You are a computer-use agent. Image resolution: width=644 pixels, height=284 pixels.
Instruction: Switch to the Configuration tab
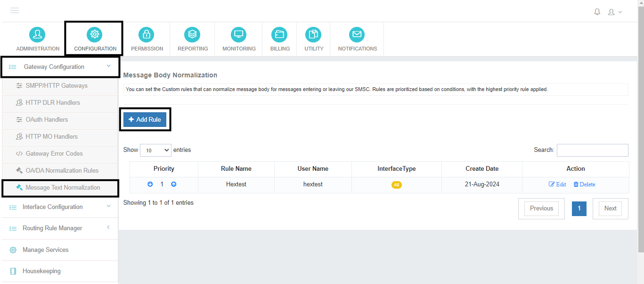coord(94,39)
